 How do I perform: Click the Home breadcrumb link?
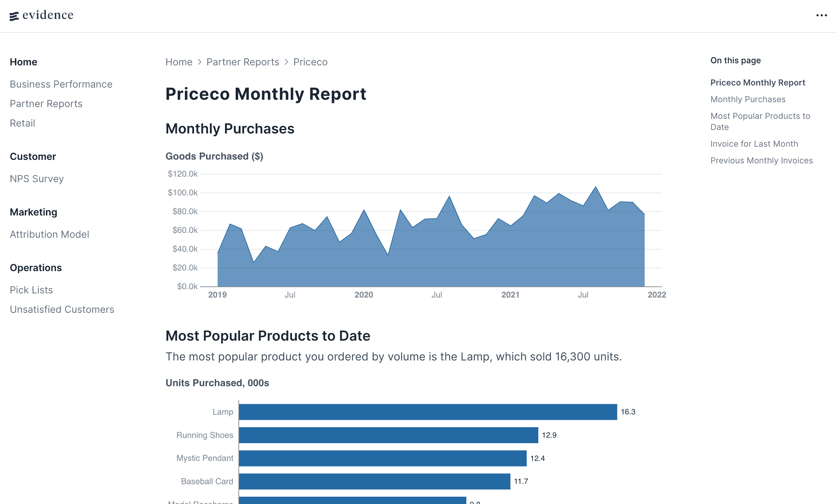pos(179,62)
